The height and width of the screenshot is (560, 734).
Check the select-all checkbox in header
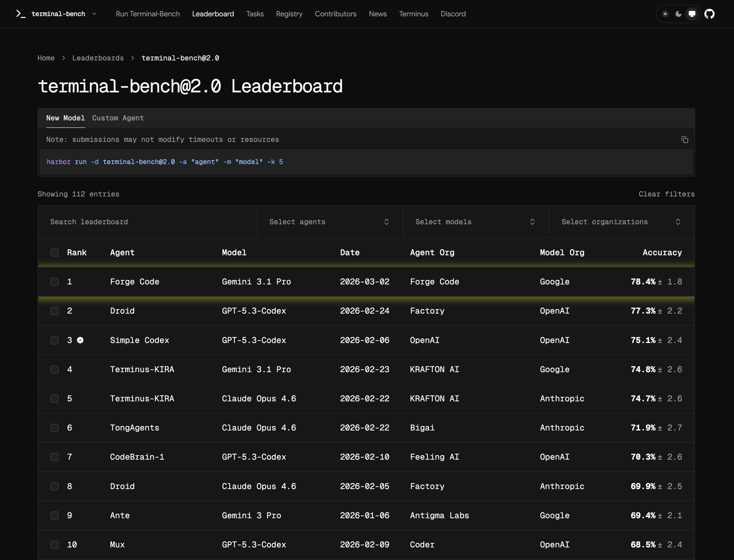(55, 253)
